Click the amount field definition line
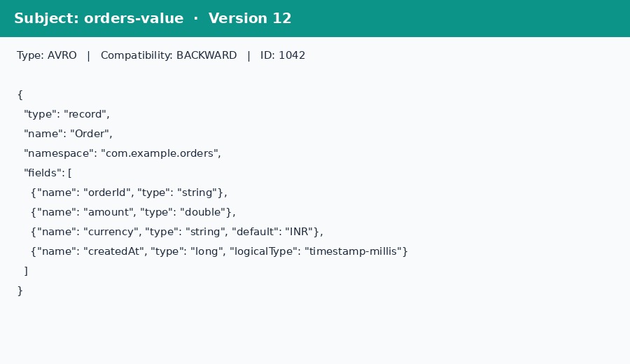The image size is (630, 364). (x=133, y=212)
